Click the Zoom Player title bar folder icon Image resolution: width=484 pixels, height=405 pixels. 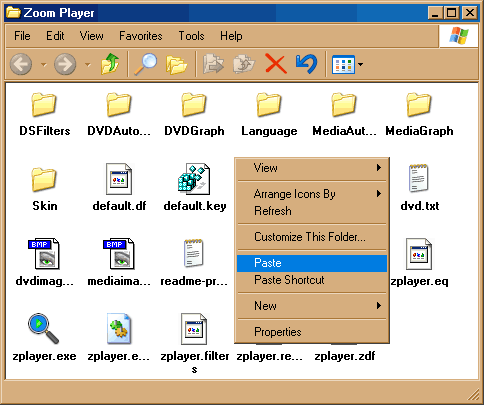13,13
